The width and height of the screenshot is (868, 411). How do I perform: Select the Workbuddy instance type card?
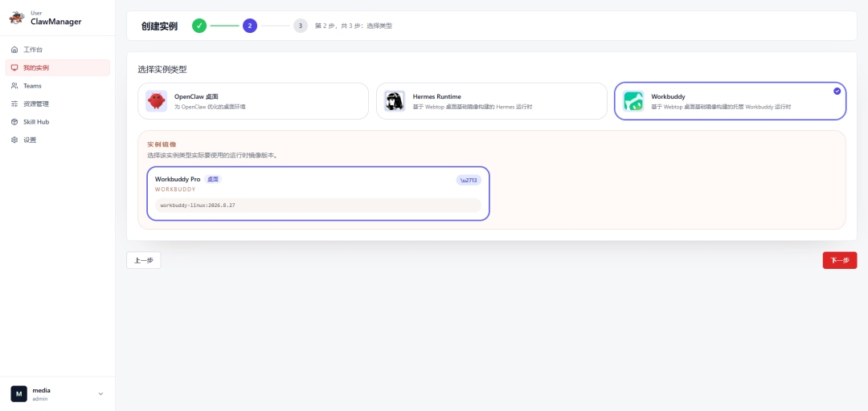(x=730, y=101)
